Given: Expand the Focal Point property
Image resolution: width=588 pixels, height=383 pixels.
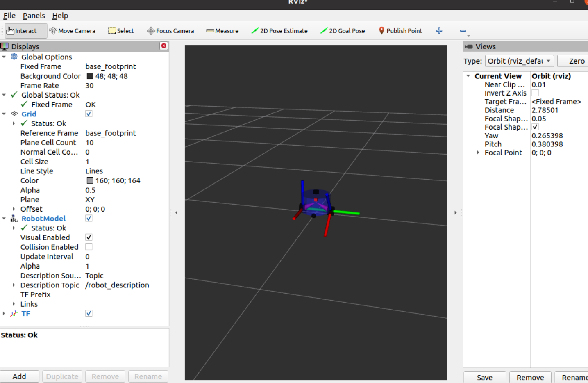Looking at the screenshot, I should pyautogui.click(x=478, y=152).
